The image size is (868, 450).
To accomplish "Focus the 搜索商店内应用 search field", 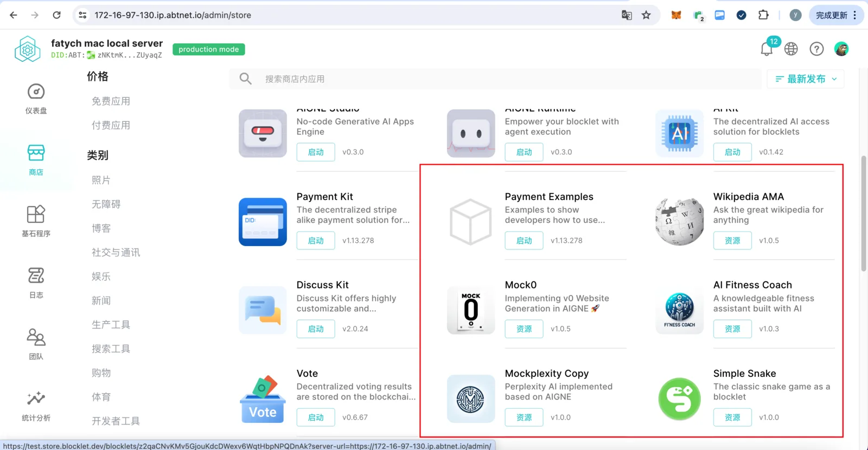I will pyautogui.click(x=495, y=79).
